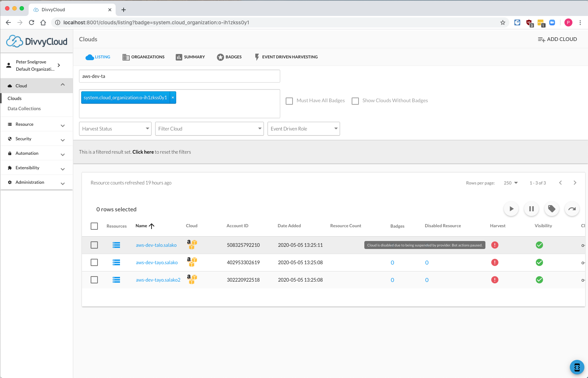This screenshot has height=378, width=588.
Task: Open the aws-dev-tayo.salako cloud link
Action: coord(157,262)
